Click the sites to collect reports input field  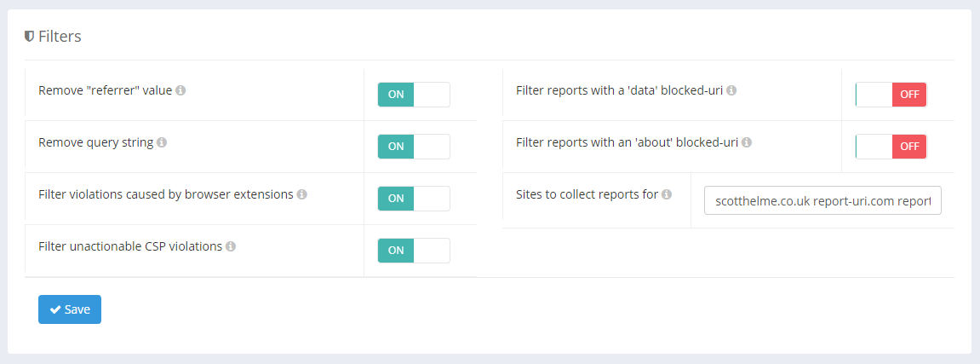pos(822,200)
